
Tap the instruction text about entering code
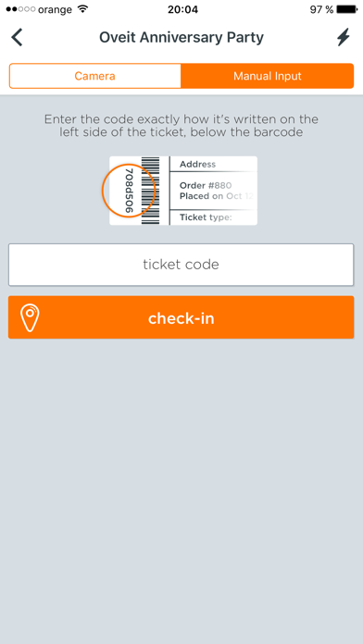pyautogui.click(x=181, y=126)
